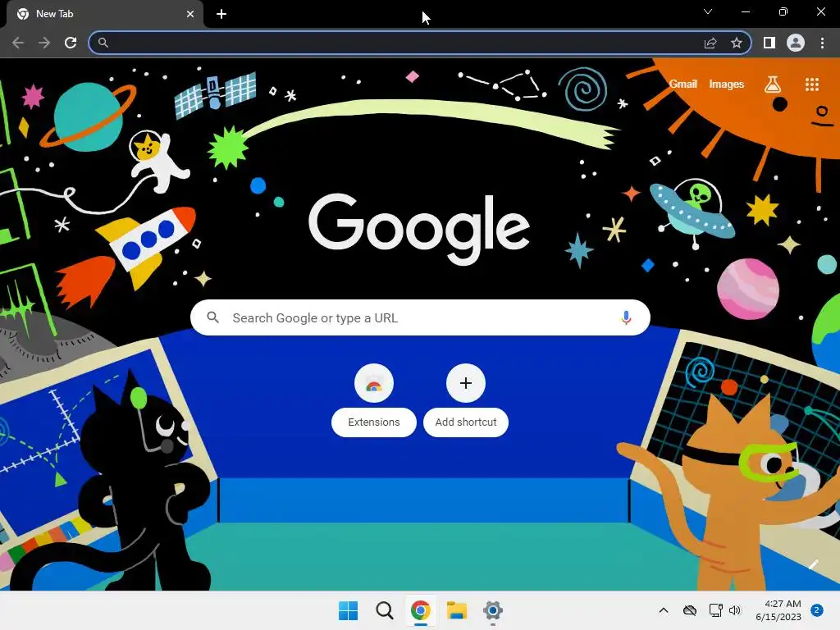The image size is (840, 630).
Task: Open the side panel icon
Action: coord(769,43)
